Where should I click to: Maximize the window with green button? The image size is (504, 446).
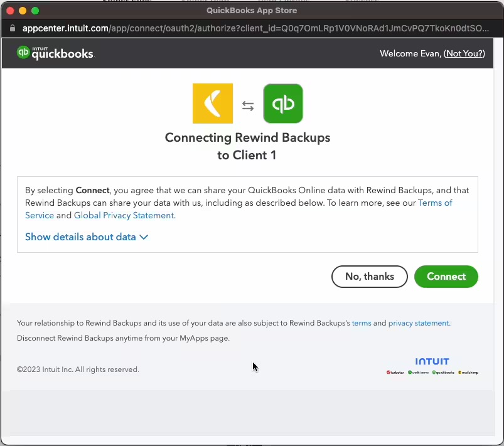coord(35,11)
